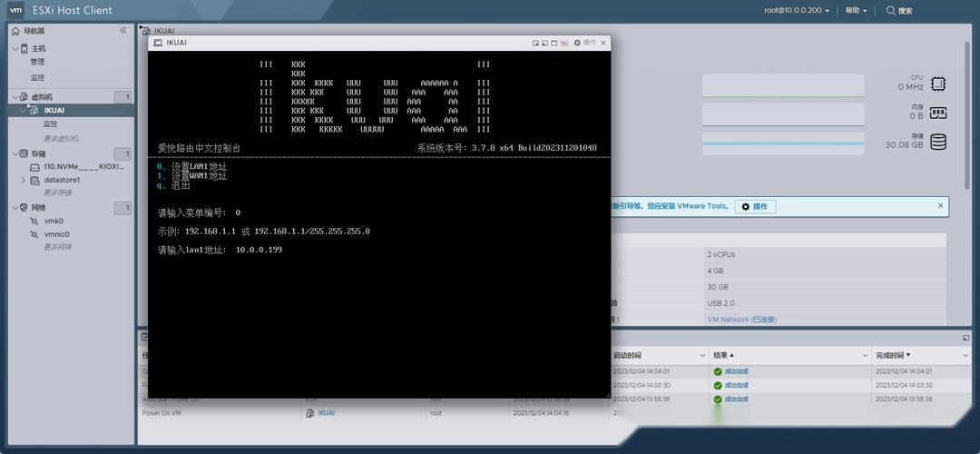This screenshot has width=980, height=454.
Task: Click green success icon for 14:04:01 task
Action: point(718,371)
